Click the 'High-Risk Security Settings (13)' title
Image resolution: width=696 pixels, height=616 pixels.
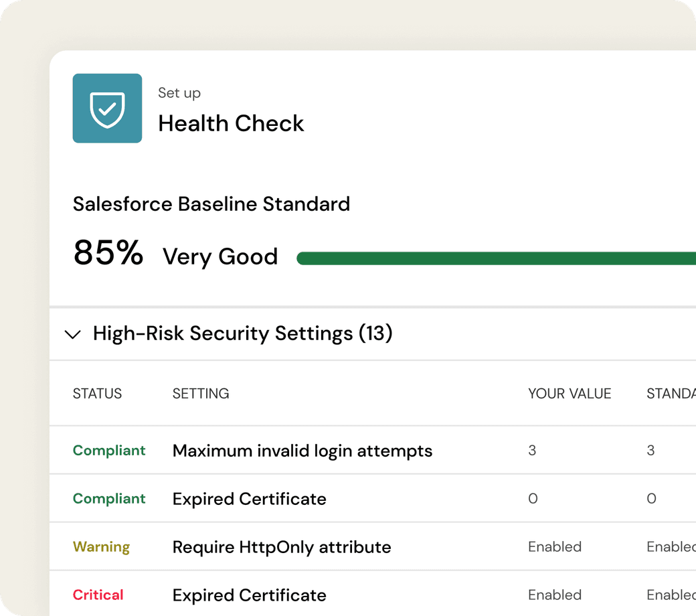point(243,333)
